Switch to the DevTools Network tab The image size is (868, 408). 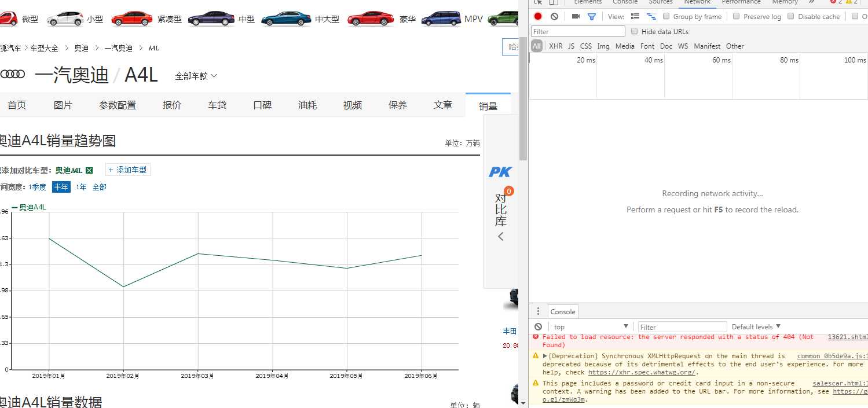click(x=697, y=2)
